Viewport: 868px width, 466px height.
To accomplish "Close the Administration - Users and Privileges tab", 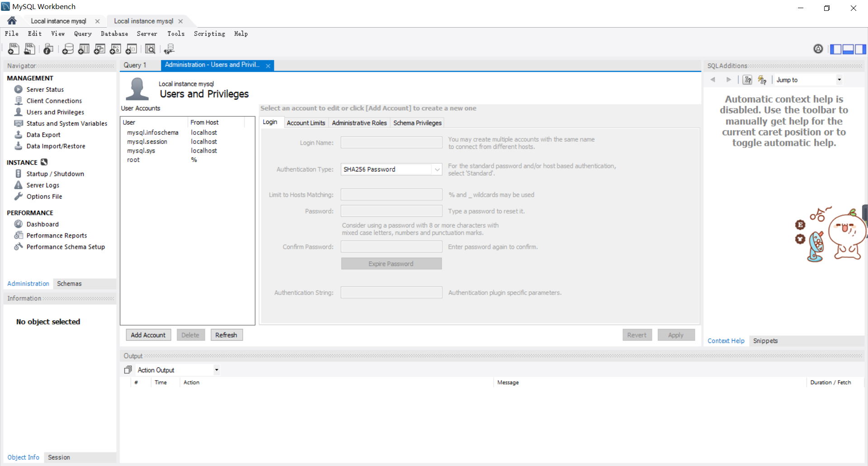I will (268, 66).
